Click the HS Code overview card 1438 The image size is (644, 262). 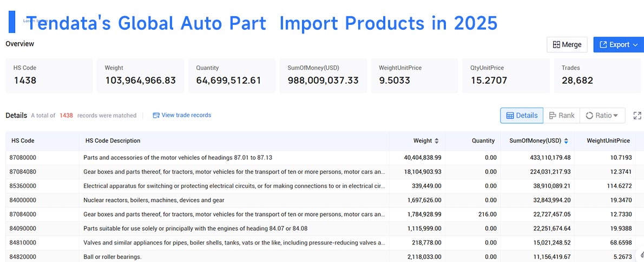tap(49, 76)
